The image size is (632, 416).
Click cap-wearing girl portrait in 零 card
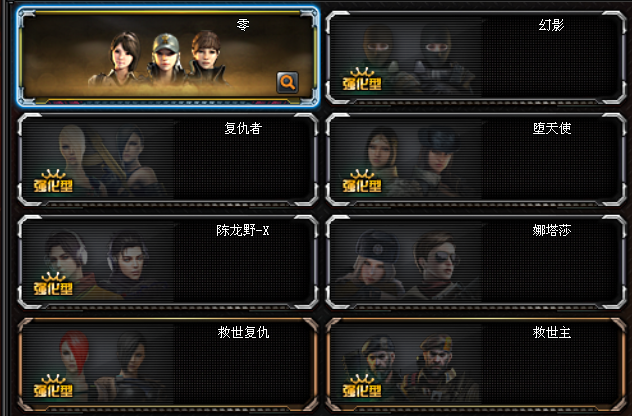click(x=166, y=58)
